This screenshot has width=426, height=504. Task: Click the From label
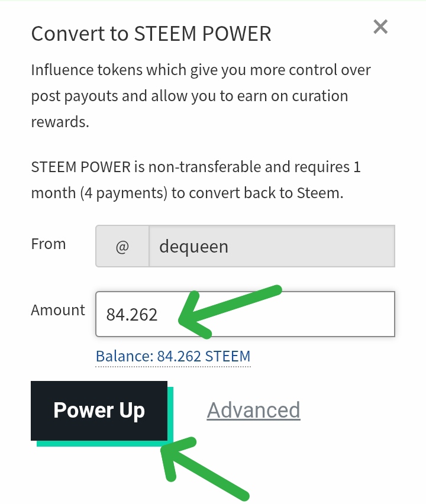[x=49, y=244]
